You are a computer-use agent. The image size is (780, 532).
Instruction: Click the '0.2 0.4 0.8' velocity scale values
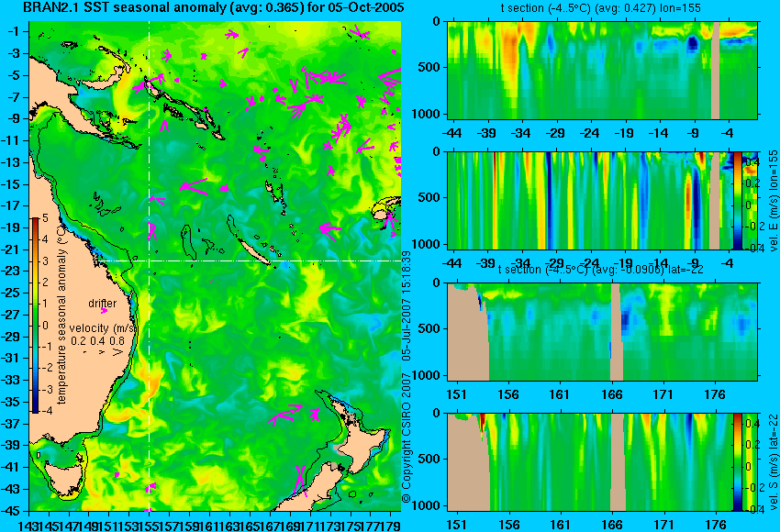click(x=97, y=340)
